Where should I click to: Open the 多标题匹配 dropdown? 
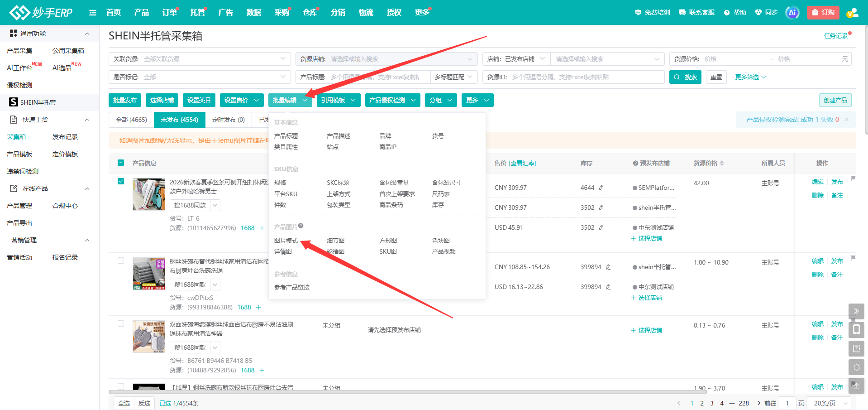pos(453,77)
